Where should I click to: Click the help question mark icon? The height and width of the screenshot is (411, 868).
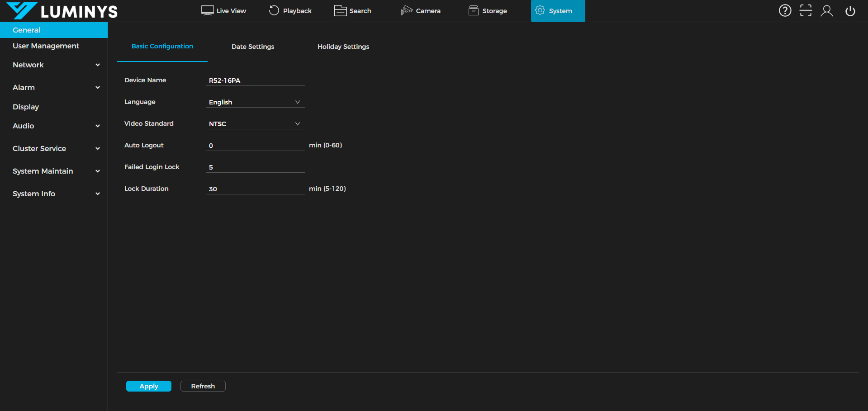785,11
